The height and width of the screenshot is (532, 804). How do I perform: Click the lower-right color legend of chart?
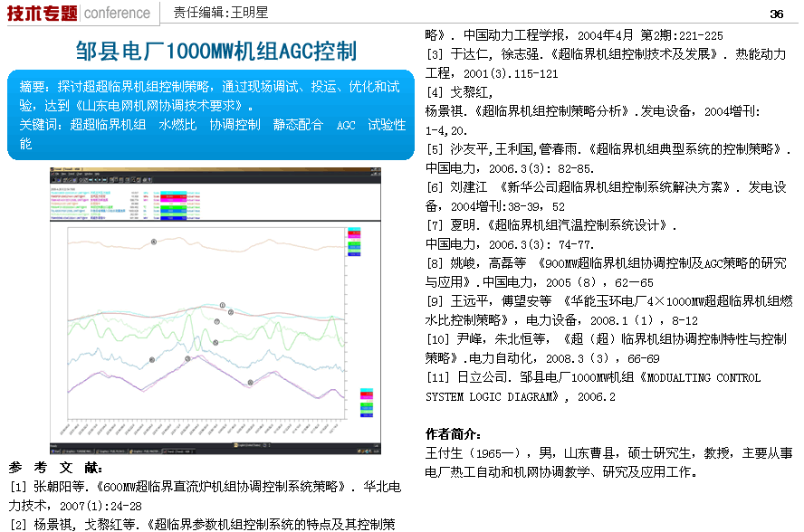tap(366, 403)
